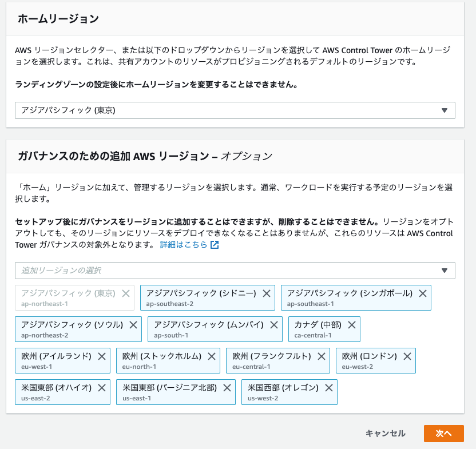Click the ap-northeast-1 region code text
Viewport: 476px width, 449px height.
point(45,304)
